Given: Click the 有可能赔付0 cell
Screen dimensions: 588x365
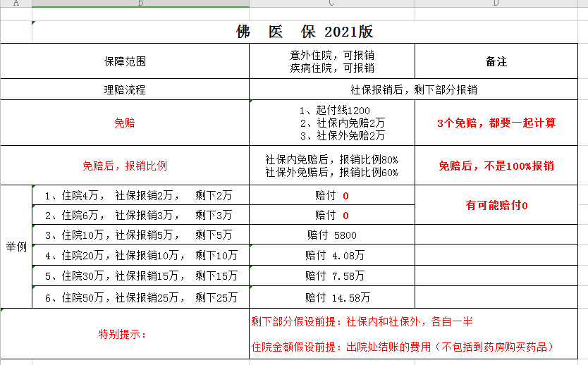Looking at the screenshot, I should pos(496,205).
